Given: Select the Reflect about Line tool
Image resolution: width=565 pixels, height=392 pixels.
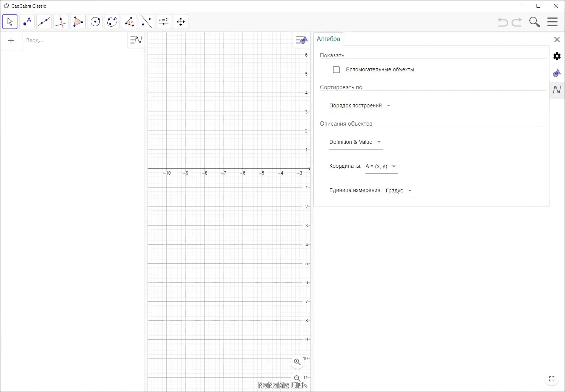Looking at the screenshot, I should [x=146, y=22].
